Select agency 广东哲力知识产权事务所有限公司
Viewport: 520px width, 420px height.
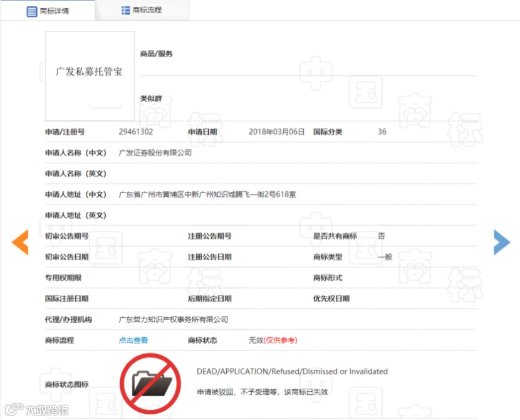174,320
